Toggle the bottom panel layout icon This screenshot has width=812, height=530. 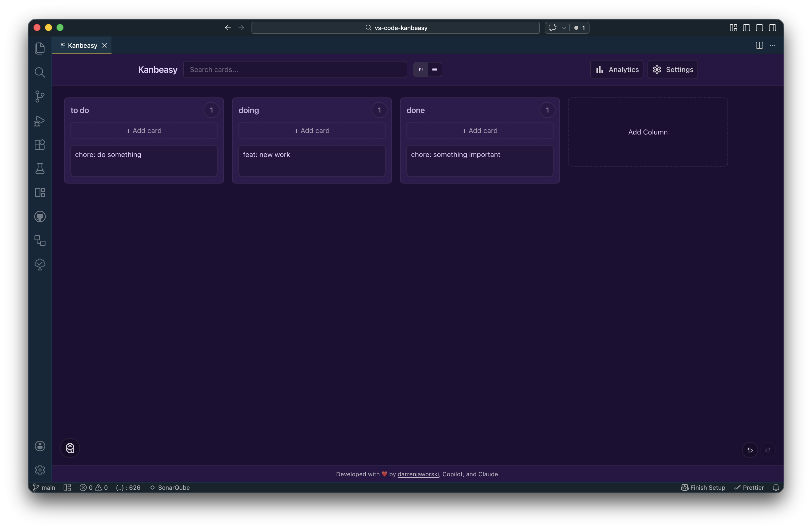(x=759, y=28)
